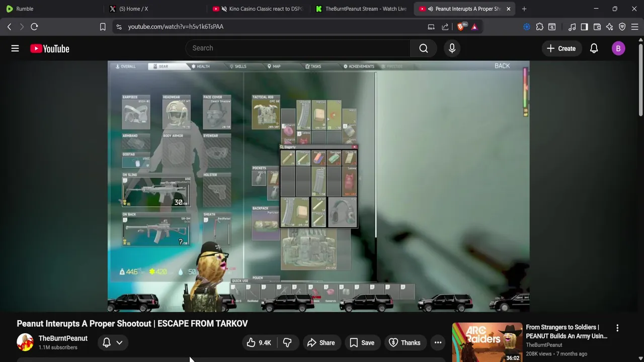644x362 pixels.
Task: Click the install app icon in the address bar
Action: pos(431,27)
